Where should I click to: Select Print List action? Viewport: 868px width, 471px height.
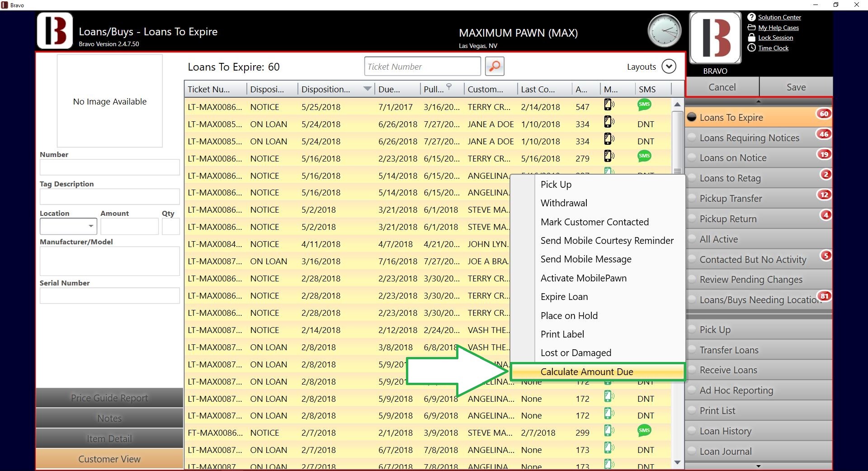pos(759,410)
